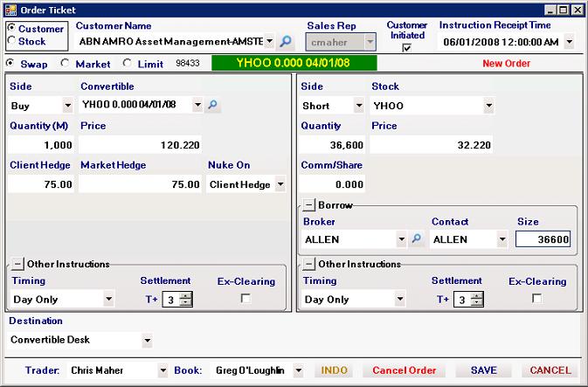Viewport: 588px width, 387px height.
Task: Click the Client Hedge field
Action: pyautogui.click(x=40, y=184)
